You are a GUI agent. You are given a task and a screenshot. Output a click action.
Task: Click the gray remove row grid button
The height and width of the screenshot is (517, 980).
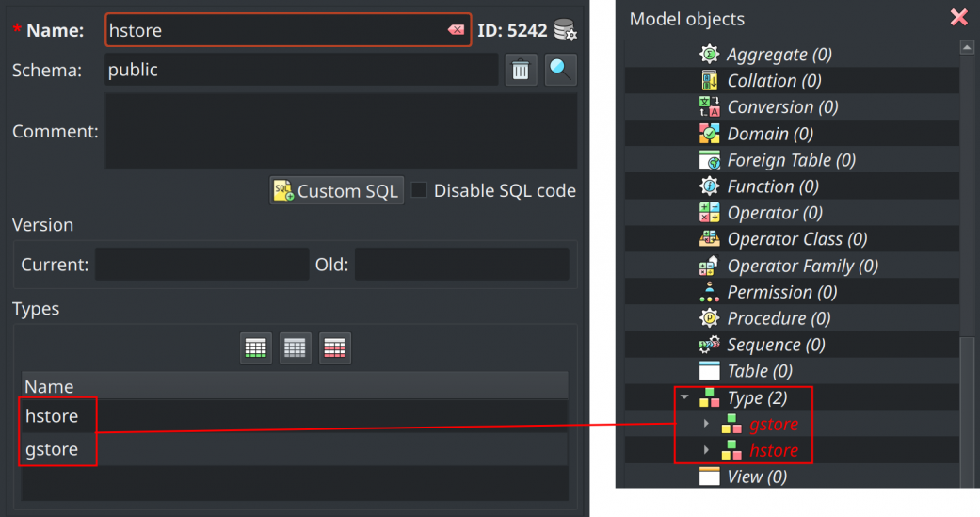click(x=295, y=348)
